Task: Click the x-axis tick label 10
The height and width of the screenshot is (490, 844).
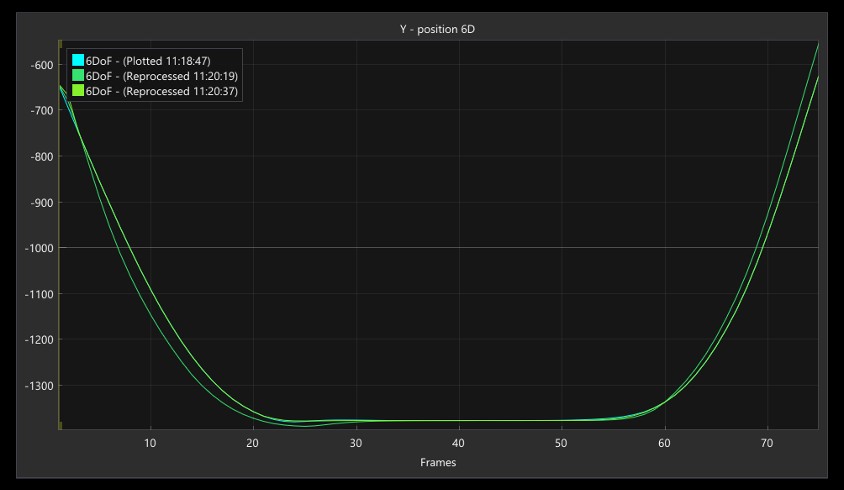Action: 150,443
